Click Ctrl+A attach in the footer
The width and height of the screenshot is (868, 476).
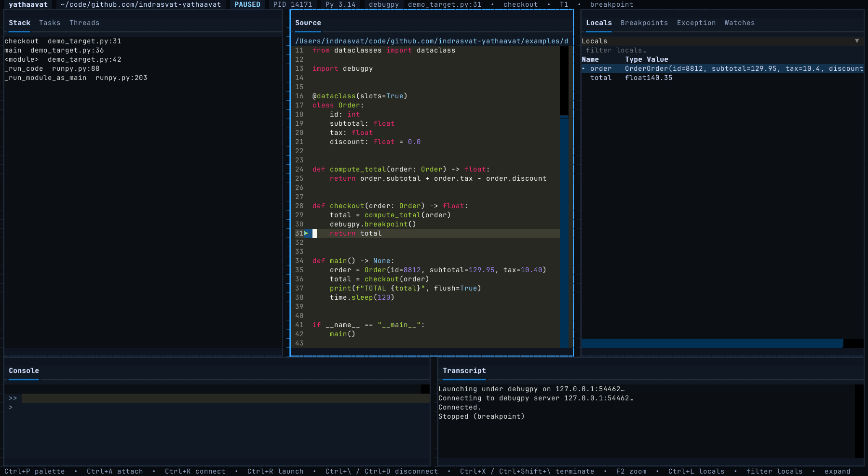(x=115, y=471)
